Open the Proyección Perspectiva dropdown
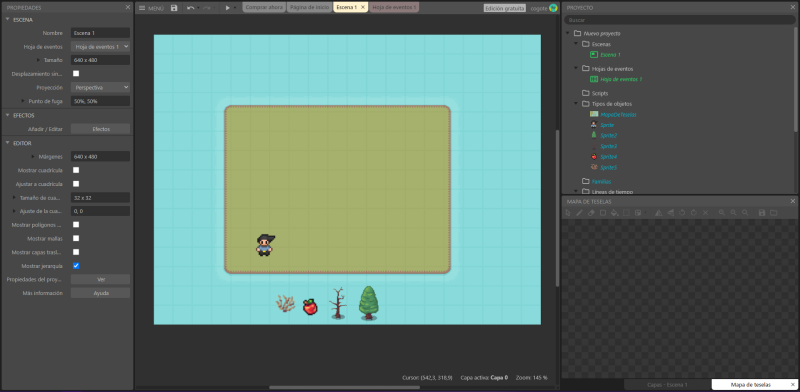 click(101, 87)
